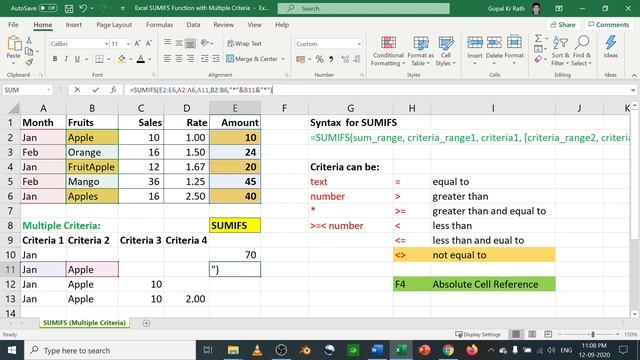Toggle AutoSave switch
The height and width of the screenshot is (360, 640).
[x=48, y=8]
